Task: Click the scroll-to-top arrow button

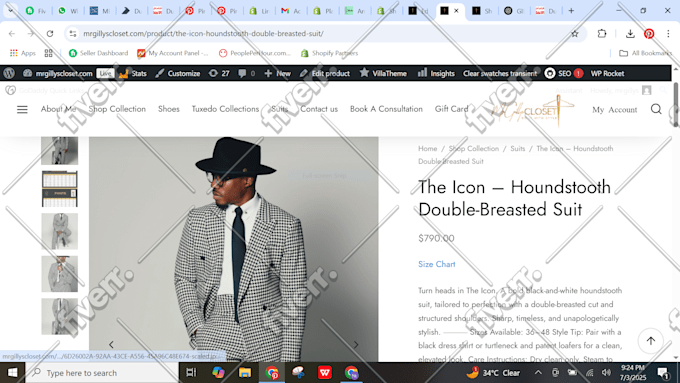Action: pyautogui.click(x=651, y=341)
